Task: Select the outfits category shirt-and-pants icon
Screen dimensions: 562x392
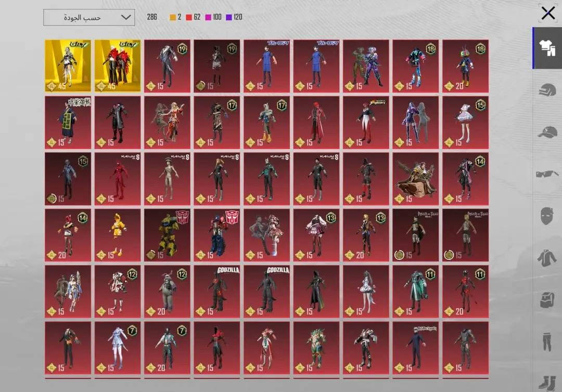Action: (547, 48)
